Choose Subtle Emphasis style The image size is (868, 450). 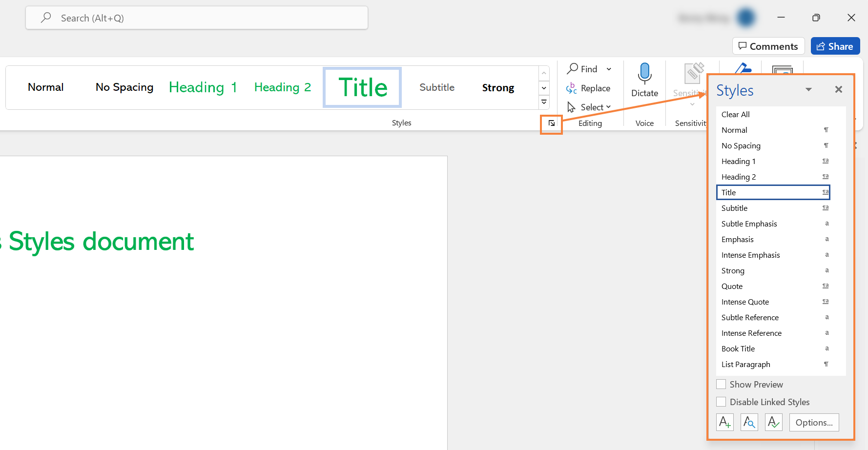(773, 224)
